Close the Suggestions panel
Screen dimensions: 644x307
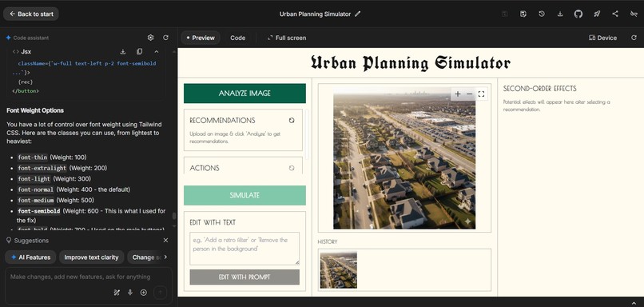(165, 241)
